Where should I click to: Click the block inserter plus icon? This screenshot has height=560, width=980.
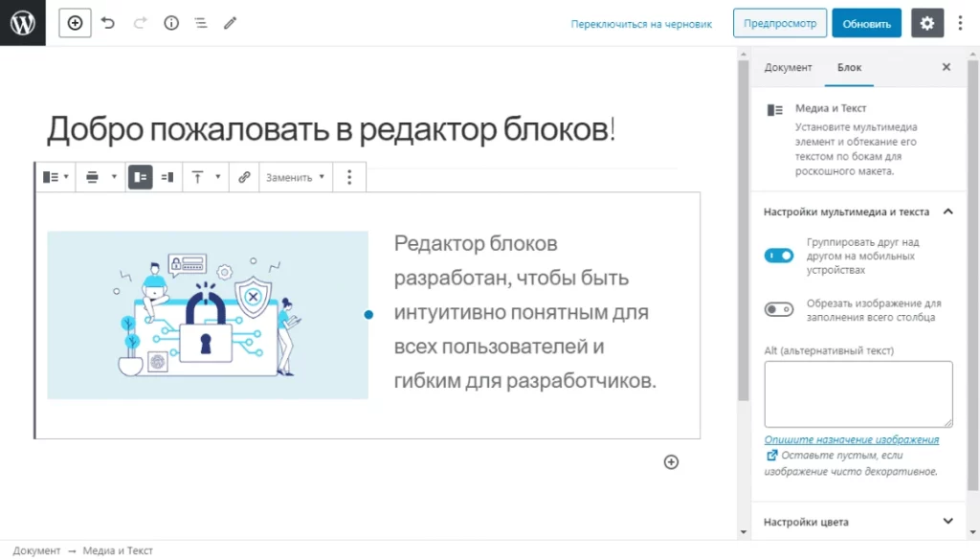75,22
